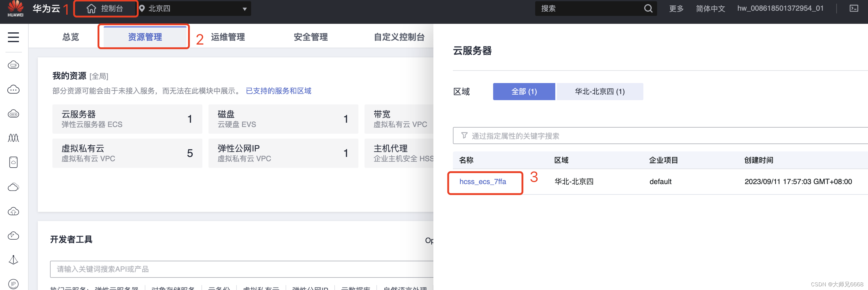Screen dimensions: 868x290
Task: Click the 企业项目 column header
Action: (x=663, y=160)
